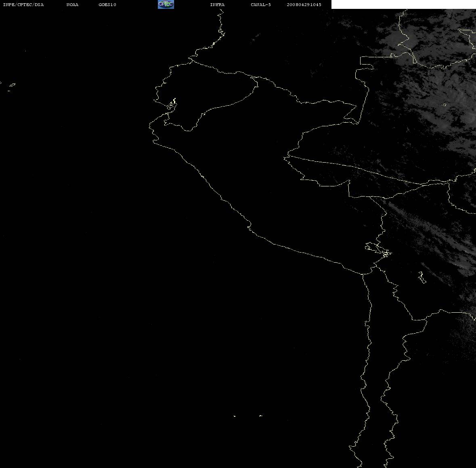The width and height of the screenshot is (476, 468).
Task: Select the left small Pacific island off Chile
Action: pos(234,416)
